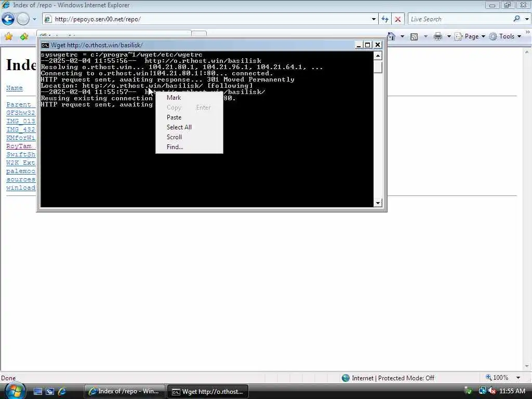Switch to the Index of /repo taskbar button
This screenshot has width=532, height=399.
124,392
